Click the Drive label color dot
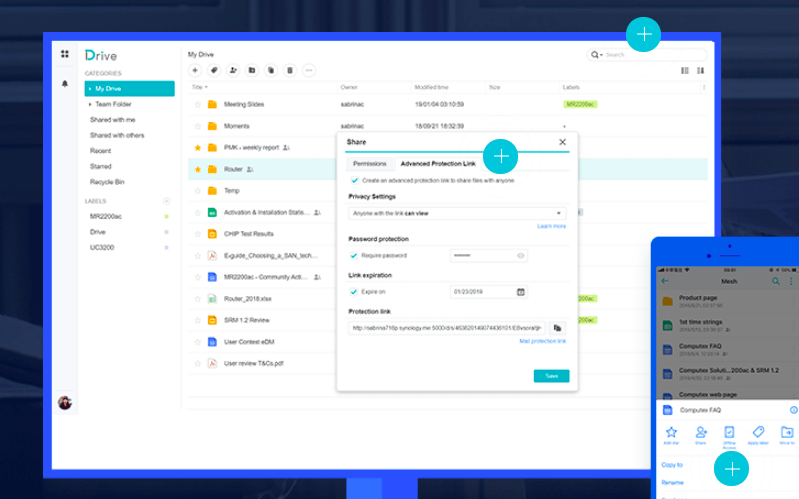This screenshot has height=499, width=799. coord(166,232)
